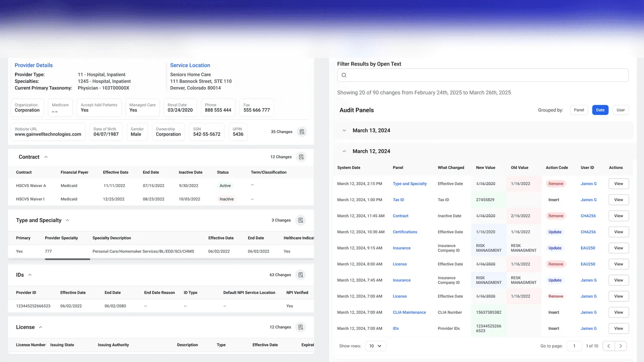Expand the March 13, 2024 group

[344, 130]
